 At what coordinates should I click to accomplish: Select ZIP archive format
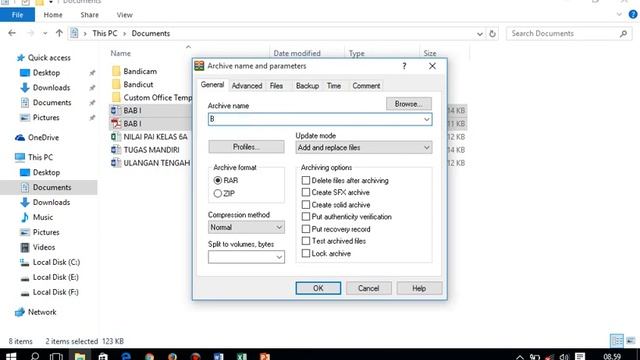point(218,193)
